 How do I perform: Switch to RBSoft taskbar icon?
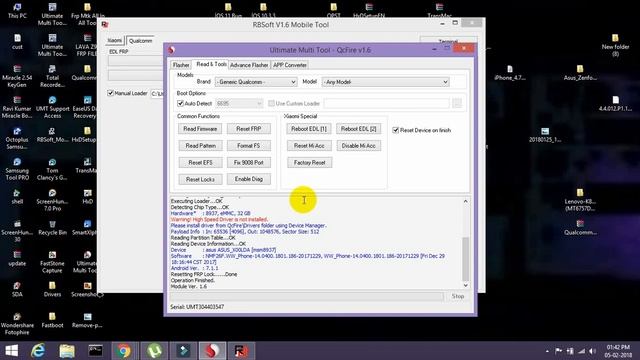pos(241,351)
